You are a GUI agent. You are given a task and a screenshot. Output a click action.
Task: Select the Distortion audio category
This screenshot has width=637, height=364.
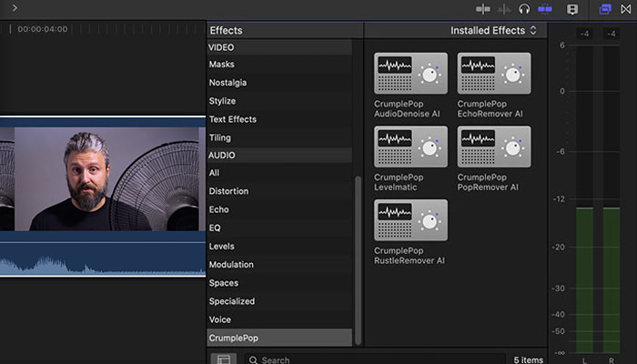point(279,191)
